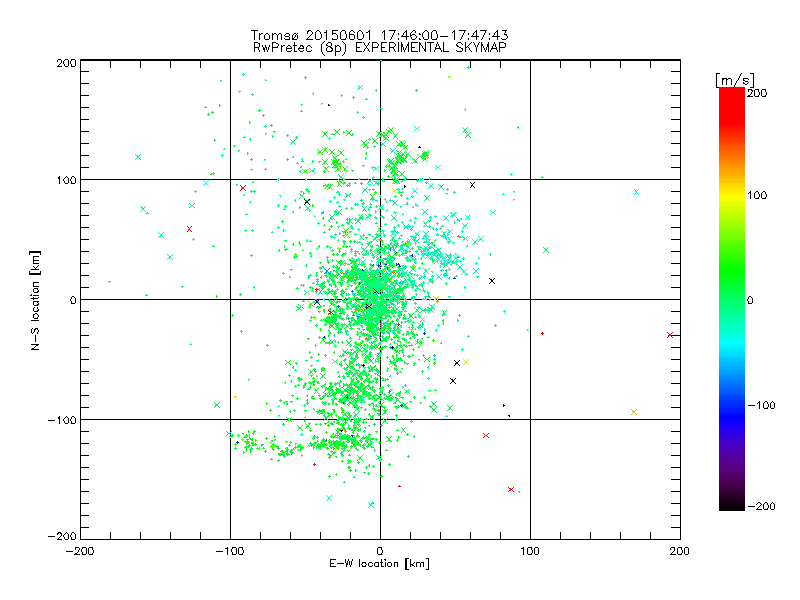Click the y-axis tick label "-200"

pos(62,536)
